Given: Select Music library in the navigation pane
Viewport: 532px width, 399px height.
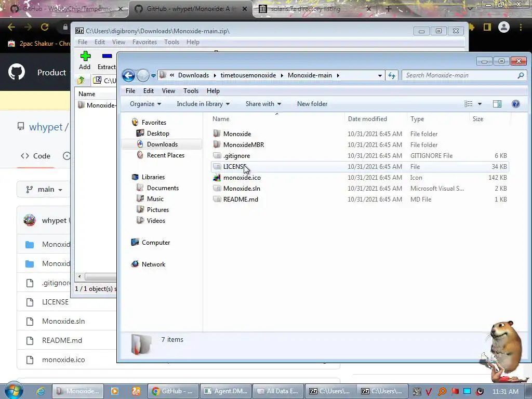Looking at the screenshot, I should point(155,199).
